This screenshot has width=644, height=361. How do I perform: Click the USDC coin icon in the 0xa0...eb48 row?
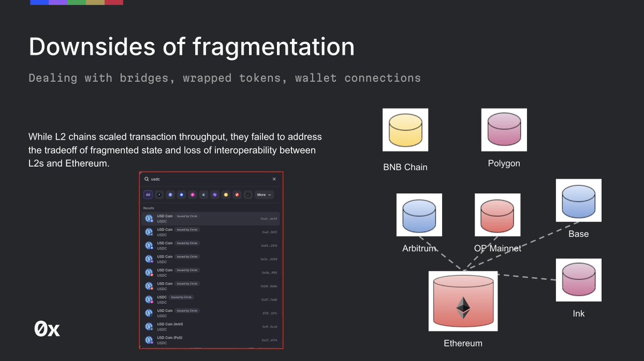149,218
